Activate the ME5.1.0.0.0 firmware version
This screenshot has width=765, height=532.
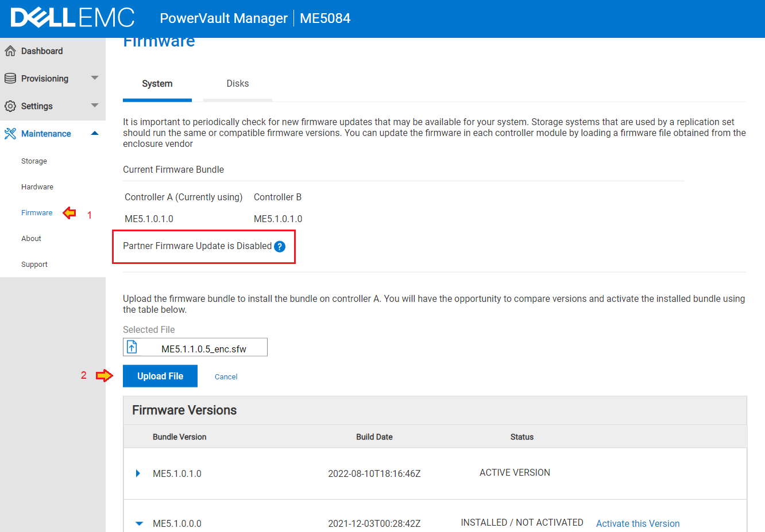(x=637, y=523)
